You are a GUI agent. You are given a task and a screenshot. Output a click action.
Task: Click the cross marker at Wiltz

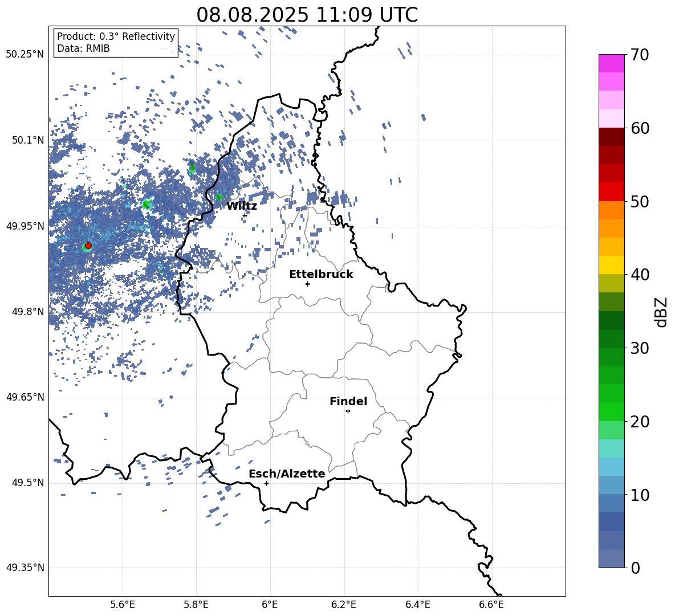tap(245, 215)
